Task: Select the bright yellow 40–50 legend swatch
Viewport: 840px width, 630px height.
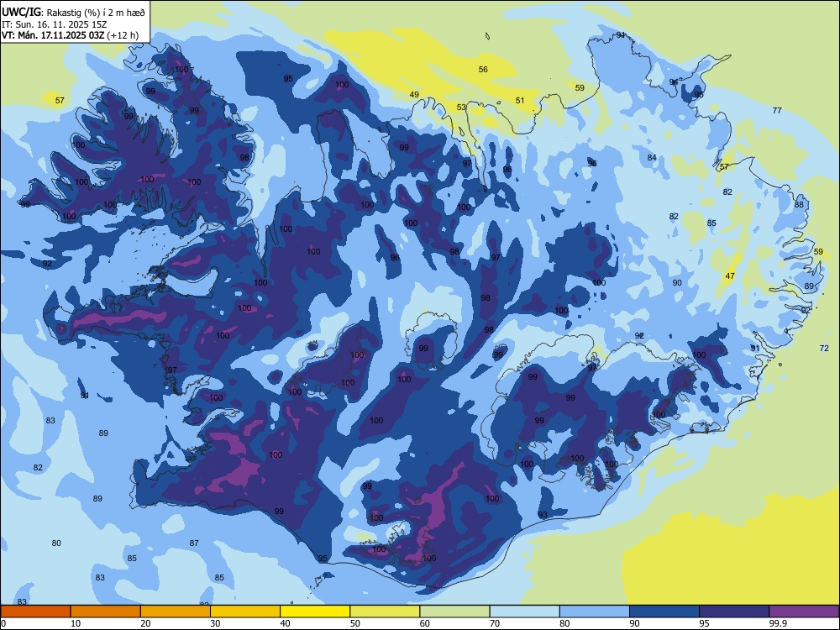Action: [315, 612]
